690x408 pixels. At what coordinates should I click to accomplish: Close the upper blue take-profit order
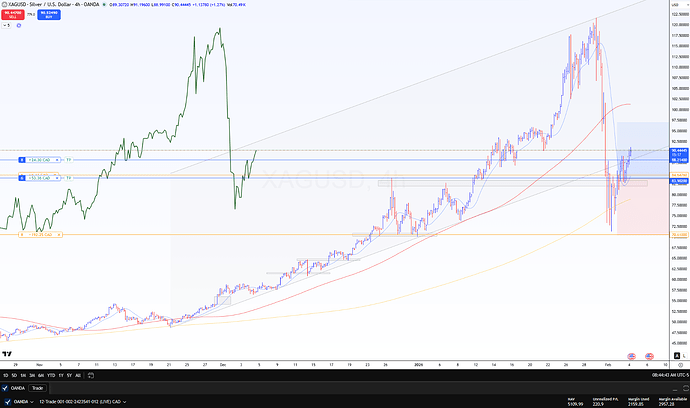(57, 160)
